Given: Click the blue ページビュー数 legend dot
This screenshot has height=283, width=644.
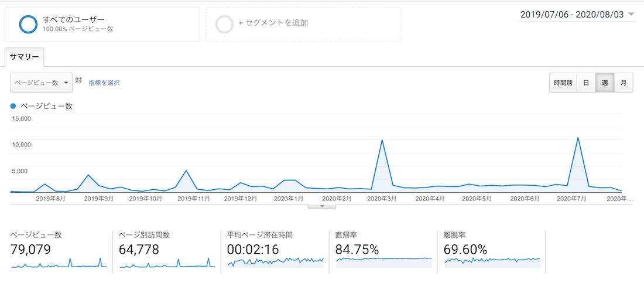Looking at the screenshot, I should 13,106.
